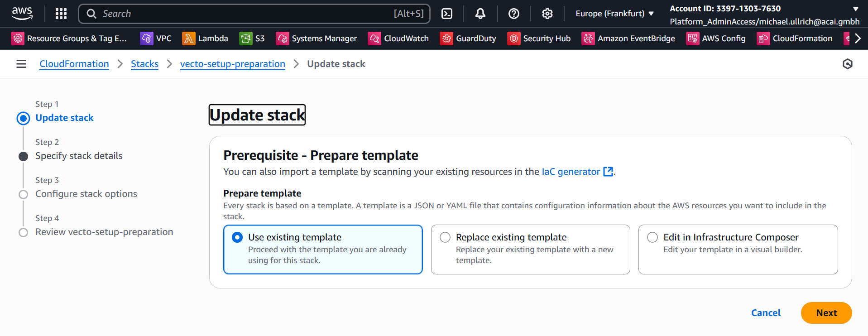Toggle the side navigation hamburger menu
Viewport: 868px width, 336px height.
(21, 64)
